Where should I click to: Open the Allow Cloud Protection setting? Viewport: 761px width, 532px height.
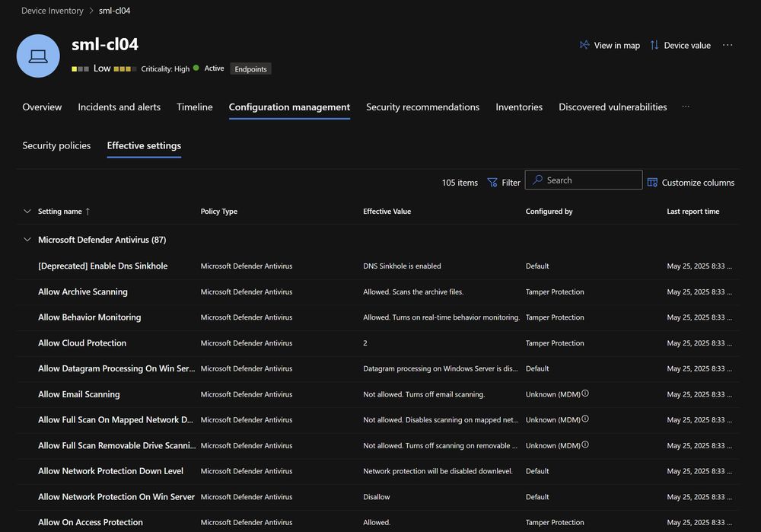tap(82, 342)
